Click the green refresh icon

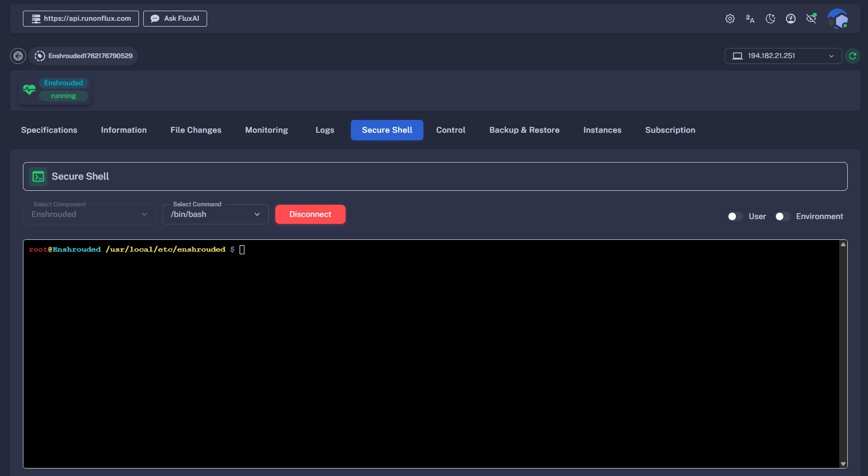click(853, 56)
